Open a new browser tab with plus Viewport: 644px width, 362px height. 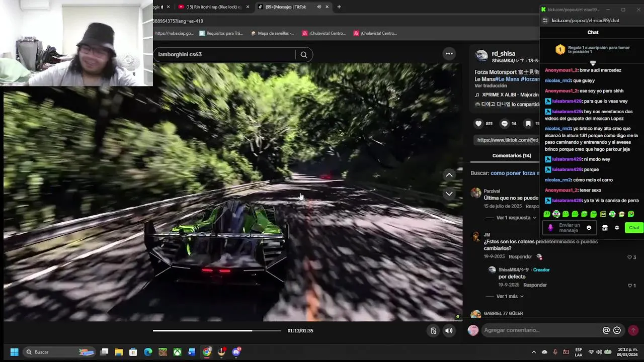(339, 7)
